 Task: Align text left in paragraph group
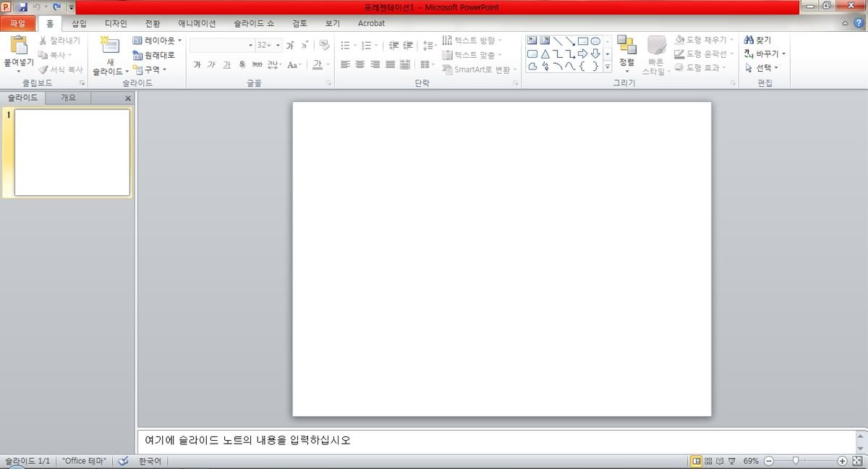345,64
